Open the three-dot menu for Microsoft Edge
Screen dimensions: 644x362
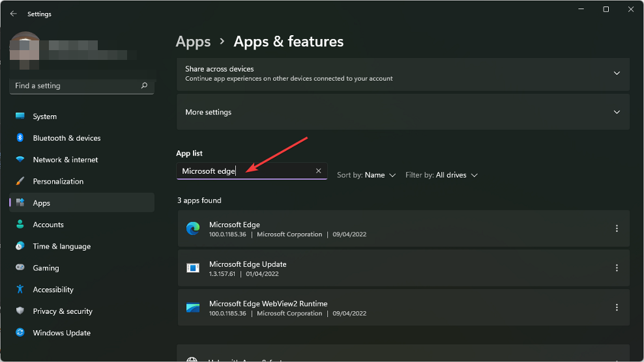[617, 229]
